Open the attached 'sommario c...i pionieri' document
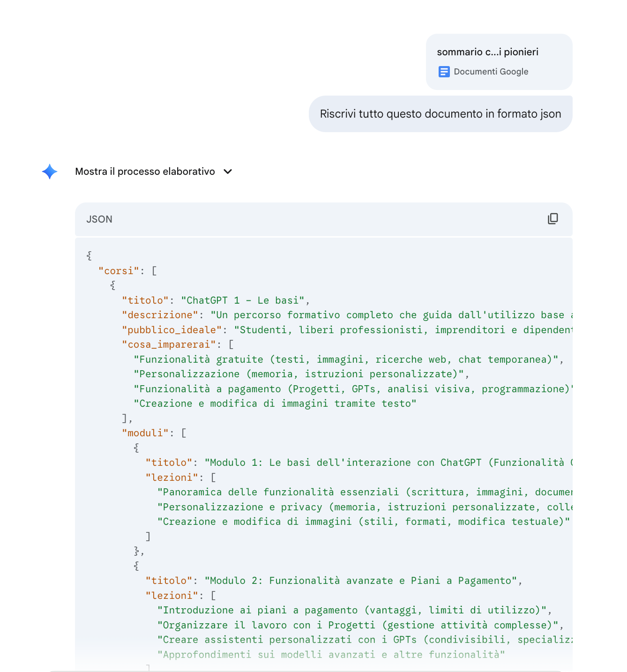This screenshot has width=627, height=672. (499, 61)
